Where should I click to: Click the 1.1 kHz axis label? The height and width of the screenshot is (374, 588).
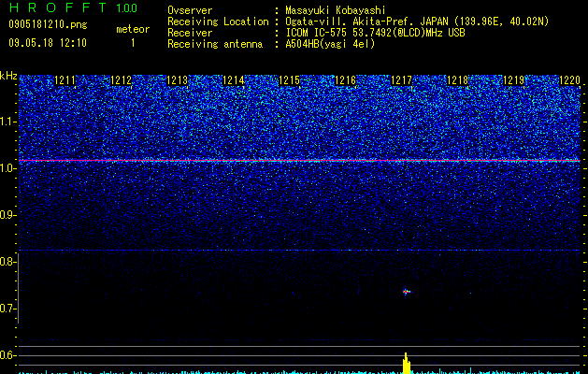(7, 122)
